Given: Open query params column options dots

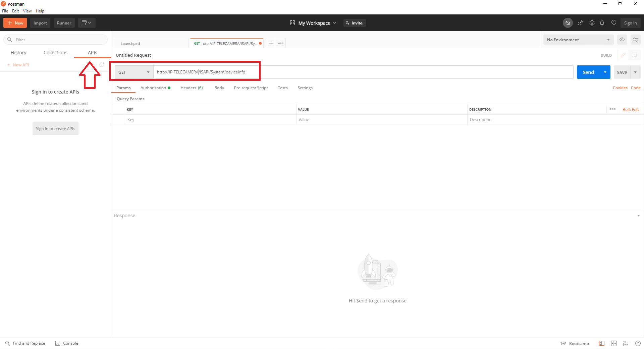Looking at the screenshot, I should click(613, 109).
